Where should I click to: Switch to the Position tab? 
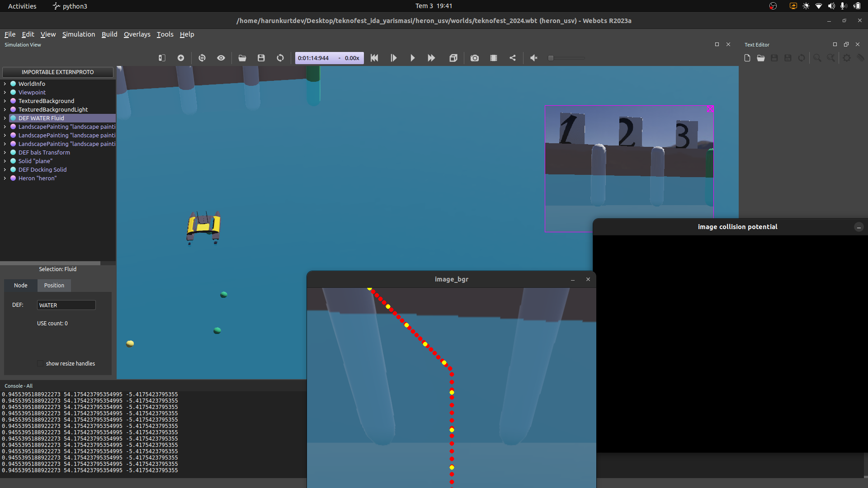[54, 286]
